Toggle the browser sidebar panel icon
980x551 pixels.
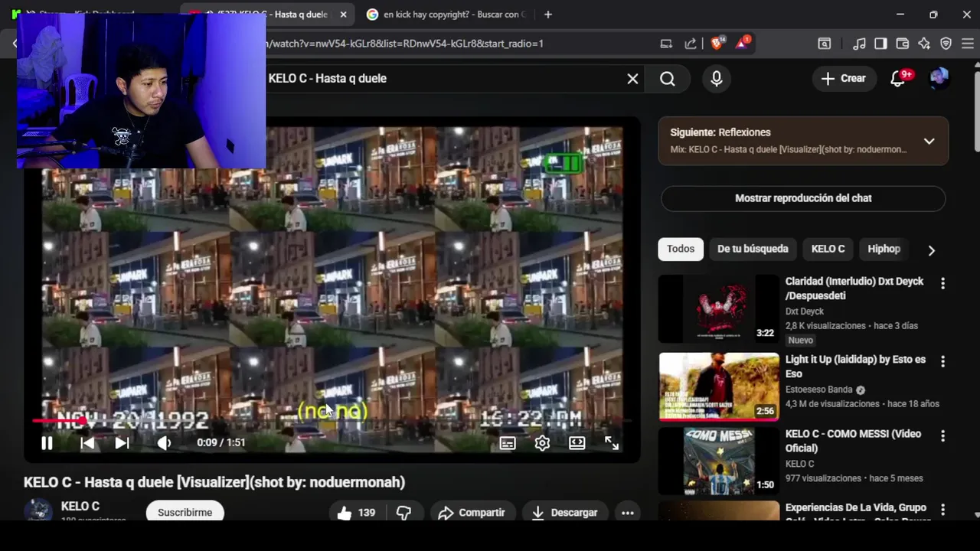click(x=880, y=44)
